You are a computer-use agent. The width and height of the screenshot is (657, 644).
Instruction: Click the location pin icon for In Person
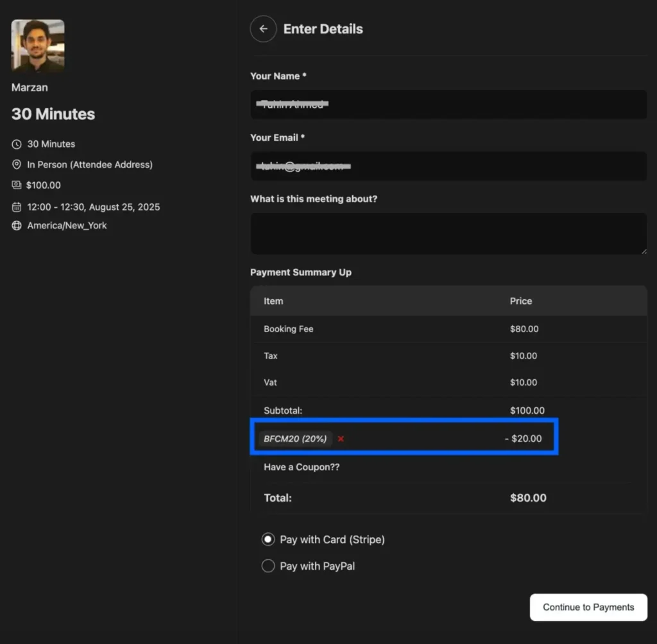click(x=17, y=165)
